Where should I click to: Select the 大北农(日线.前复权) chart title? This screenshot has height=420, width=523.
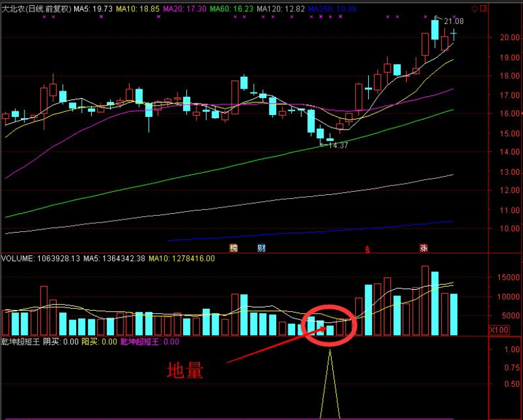tap(37, 9)
